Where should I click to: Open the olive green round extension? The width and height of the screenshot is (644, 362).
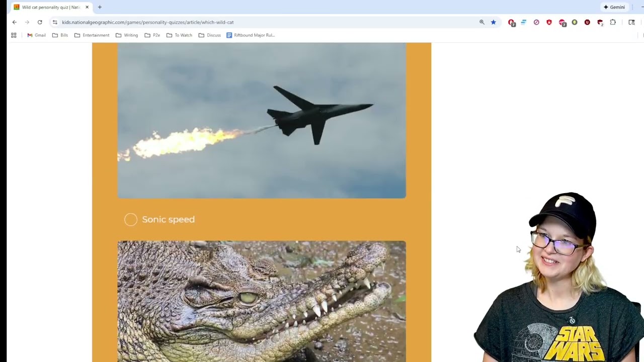coord(575,22)
